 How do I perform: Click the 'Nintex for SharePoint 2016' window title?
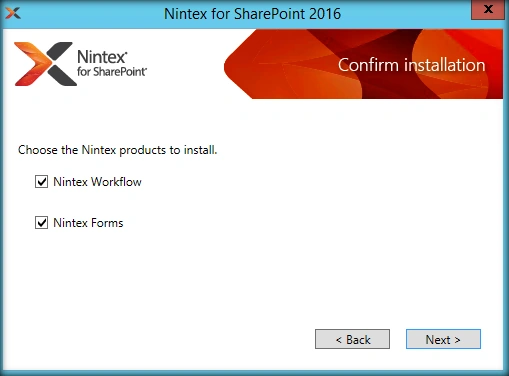252,14
